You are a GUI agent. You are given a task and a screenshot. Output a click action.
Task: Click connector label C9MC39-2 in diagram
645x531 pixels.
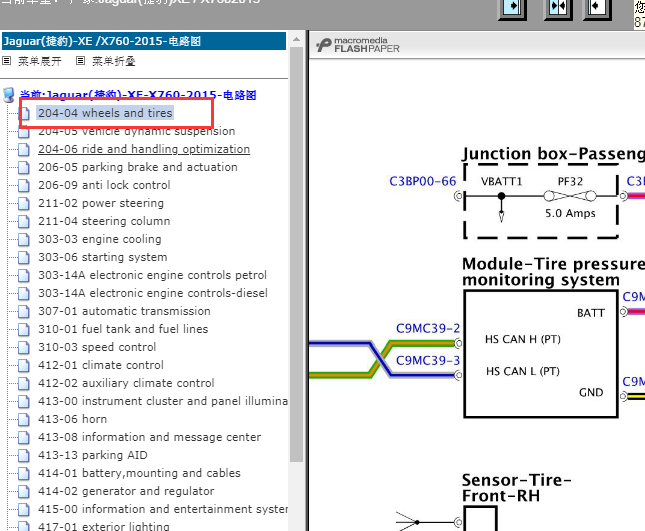point(428,328)
